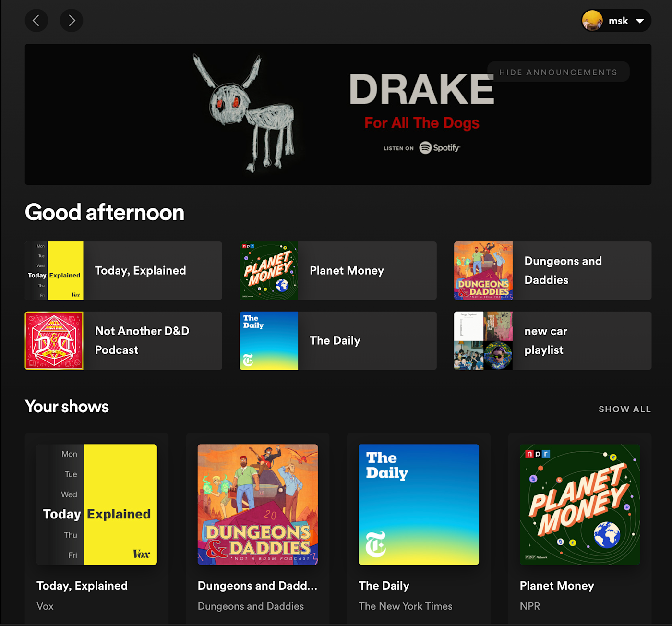Click the Dungeons and Daddies small cover in shortcuts

[483, 271]
